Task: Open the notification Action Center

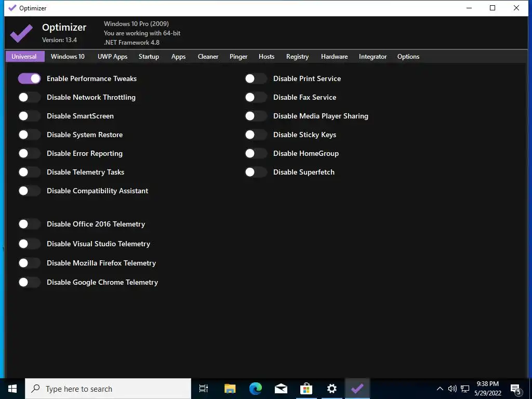Action: click(516, 389)
